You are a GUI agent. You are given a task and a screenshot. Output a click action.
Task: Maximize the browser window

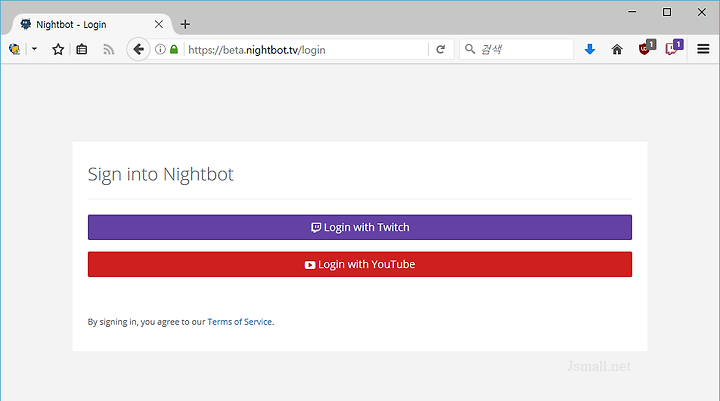pos(667,12)
